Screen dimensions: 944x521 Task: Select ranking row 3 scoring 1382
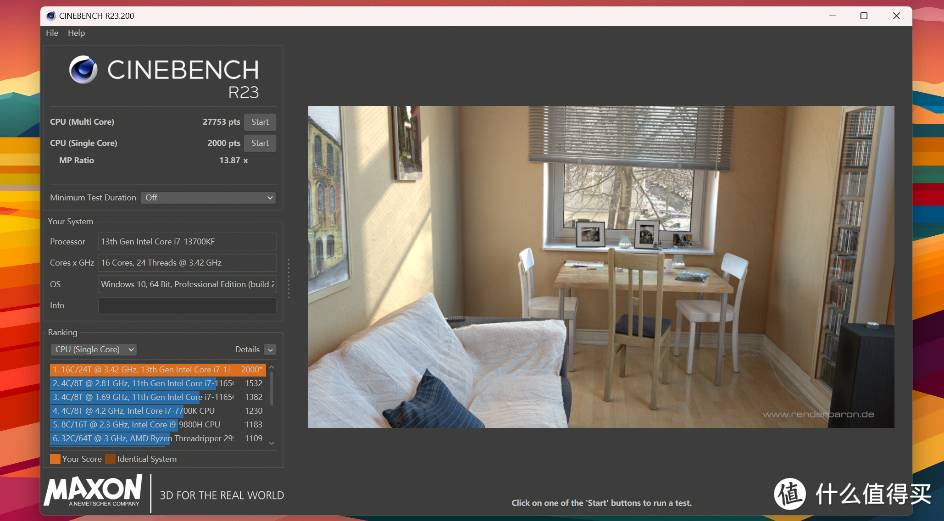[x=158, y=397]
